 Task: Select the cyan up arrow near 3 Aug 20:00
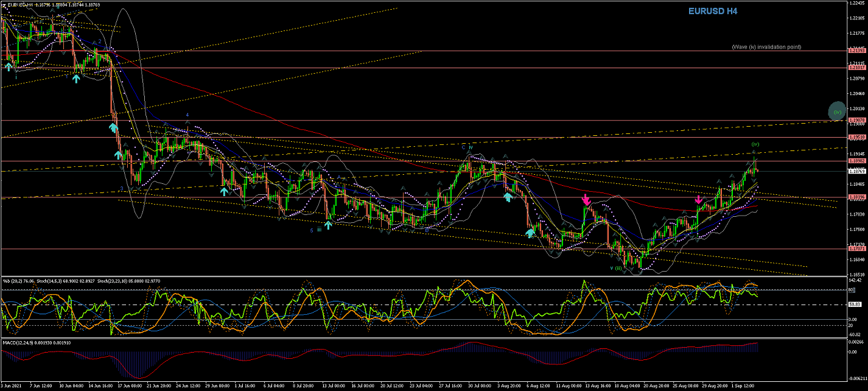(x=507, y=197)
